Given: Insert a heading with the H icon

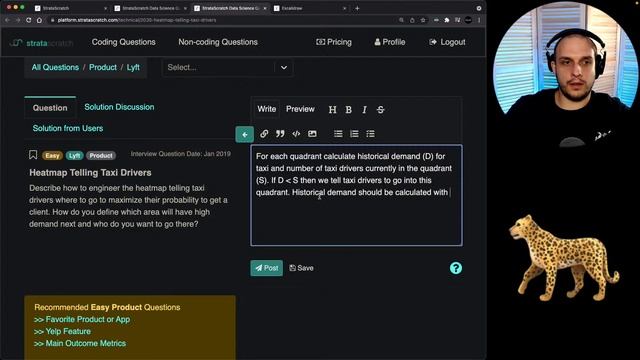Looking at the screenshot, I should [x=333, y=109].
